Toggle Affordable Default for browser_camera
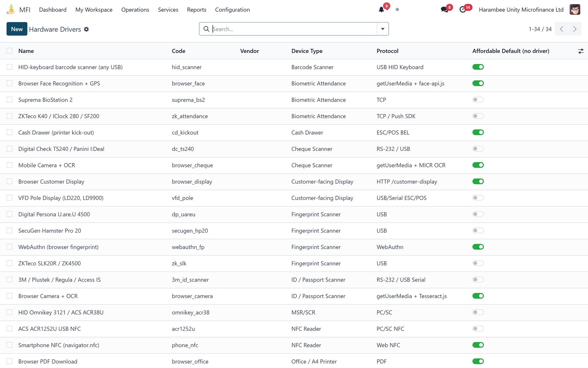588x368 pixels. [478, 296]
